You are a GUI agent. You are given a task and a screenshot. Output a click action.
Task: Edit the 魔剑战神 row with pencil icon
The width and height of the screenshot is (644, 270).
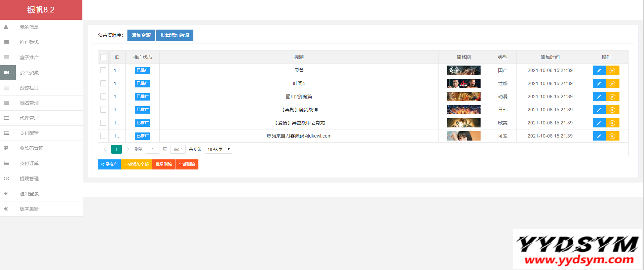(599, 110)
